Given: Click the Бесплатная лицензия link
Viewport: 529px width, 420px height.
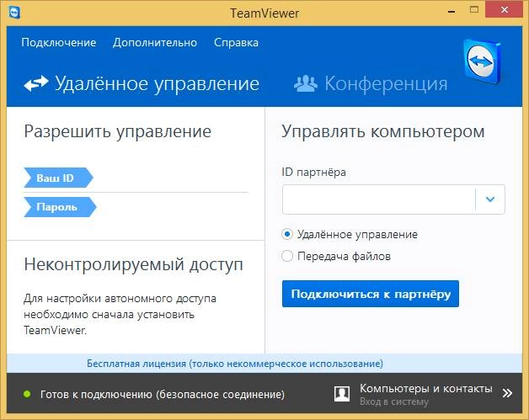Looking at the screenshot, I should (x=235, y=364).
